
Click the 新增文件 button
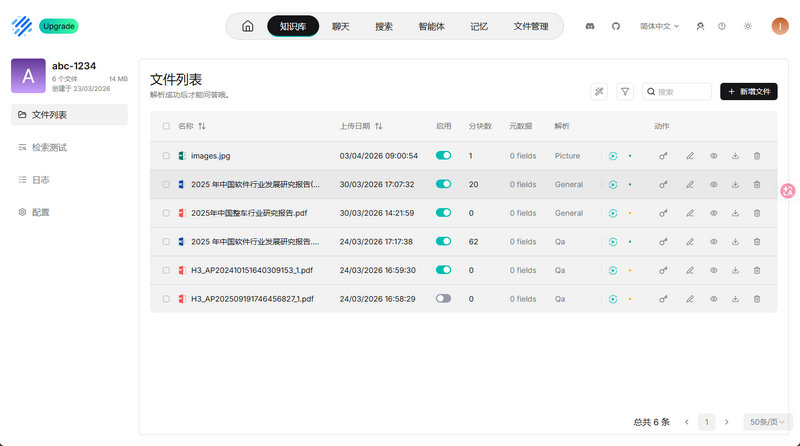click(748, 92)
